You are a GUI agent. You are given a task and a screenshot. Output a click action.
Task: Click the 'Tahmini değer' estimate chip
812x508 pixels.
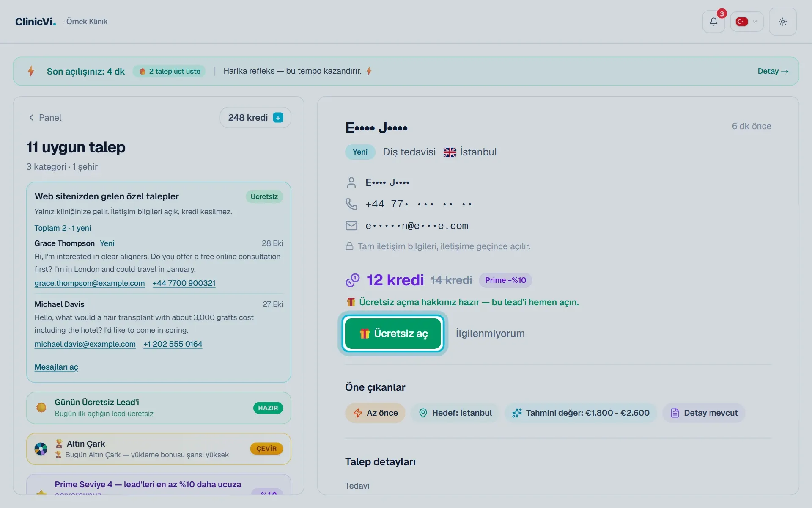580,413
